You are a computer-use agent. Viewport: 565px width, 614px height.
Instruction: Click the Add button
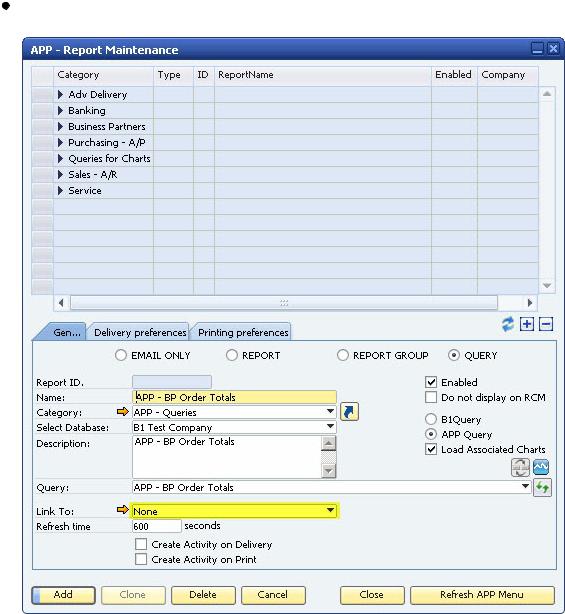point(63,595)
